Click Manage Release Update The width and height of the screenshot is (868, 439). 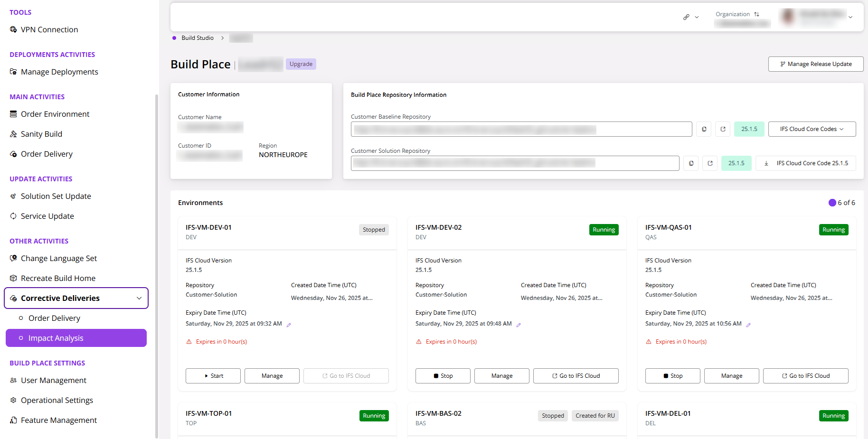[x=816, y=64]
